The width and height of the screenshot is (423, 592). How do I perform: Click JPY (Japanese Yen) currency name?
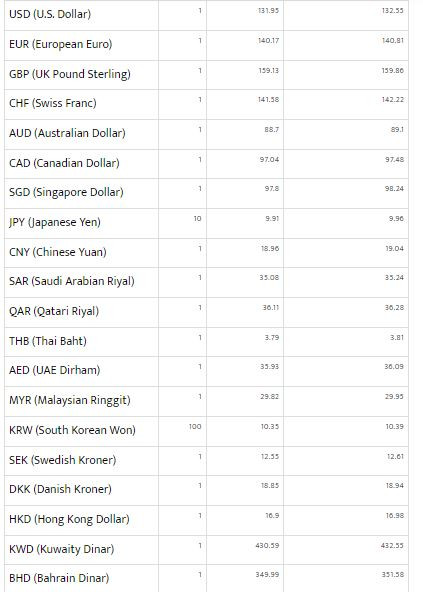click(55, 222)
